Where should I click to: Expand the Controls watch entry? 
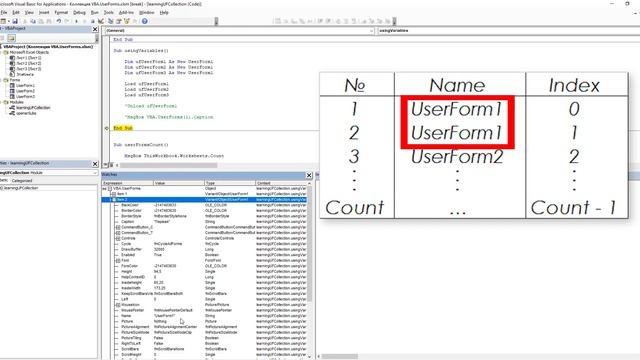coord(118,238)
